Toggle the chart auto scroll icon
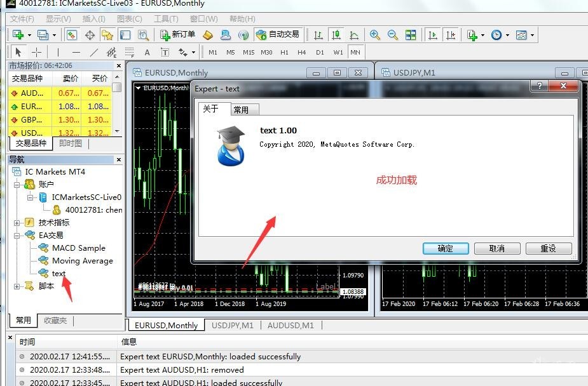 pos(432,35)
